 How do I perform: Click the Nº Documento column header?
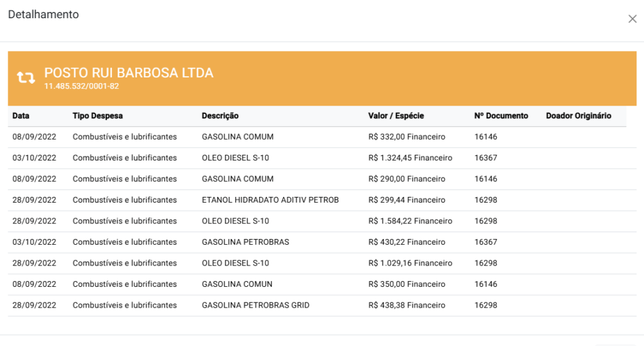pos(501,116)
